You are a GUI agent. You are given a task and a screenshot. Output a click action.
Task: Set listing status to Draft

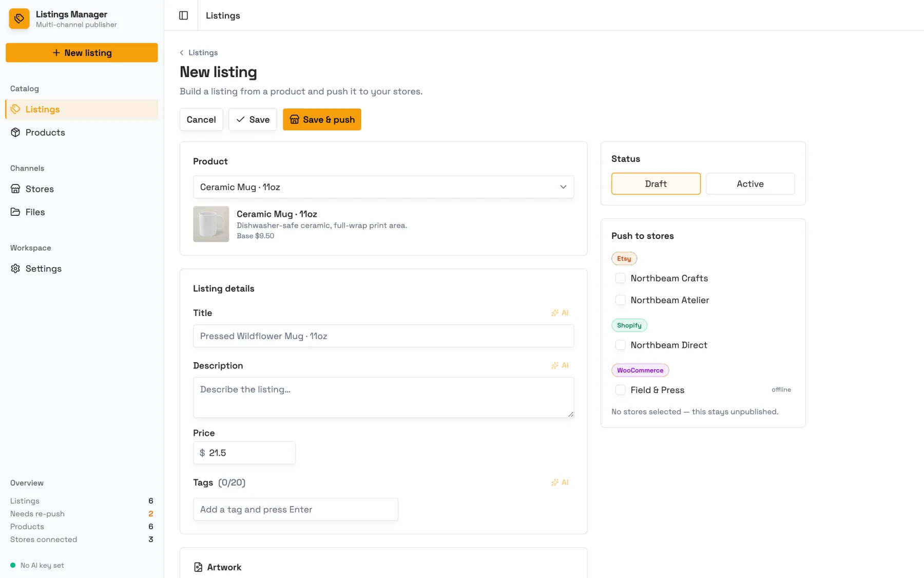tap(656, 183)
